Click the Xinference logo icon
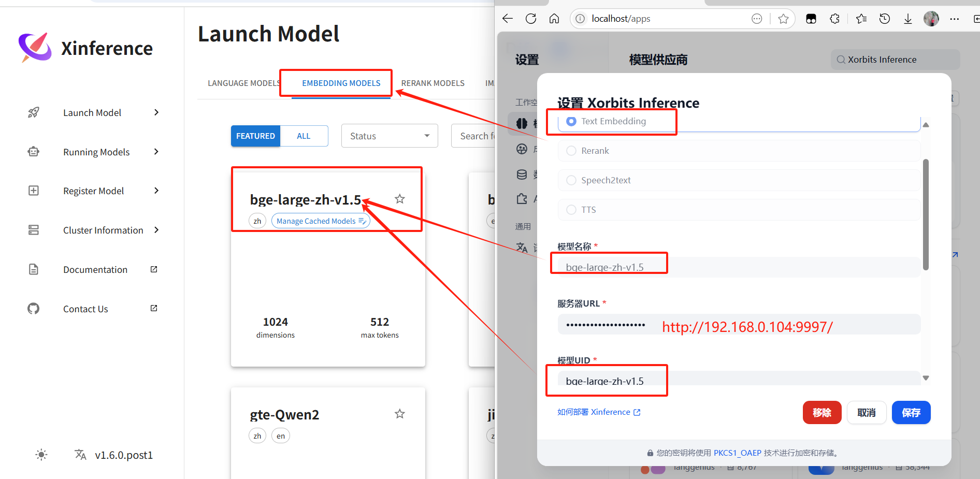Image resolution: width=980 pixels, height=479 pixels. pyautogui.click(x=35, y=48)
